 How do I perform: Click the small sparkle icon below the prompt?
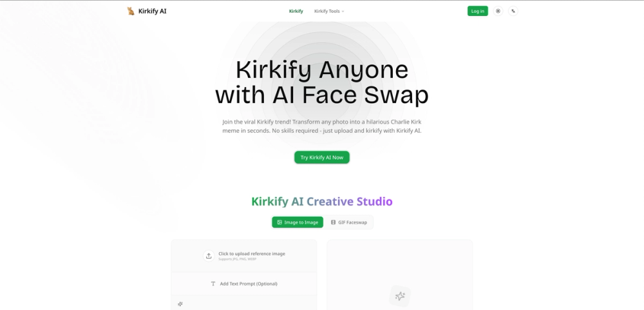180,304
